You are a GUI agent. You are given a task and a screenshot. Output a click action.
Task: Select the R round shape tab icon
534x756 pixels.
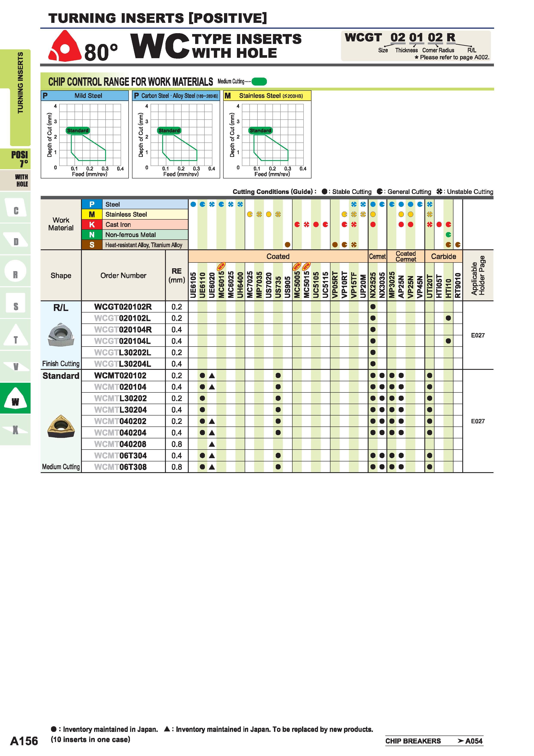click(16, 271)
